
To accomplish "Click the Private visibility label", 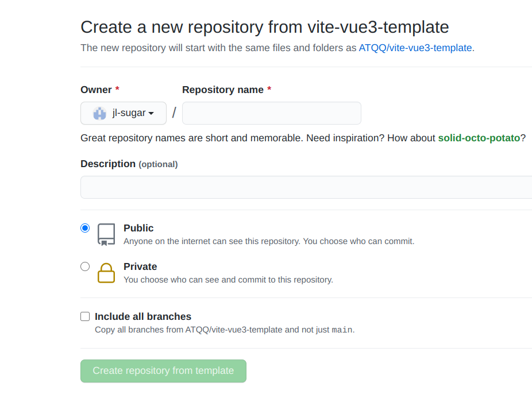I will (x=140, y=266).
